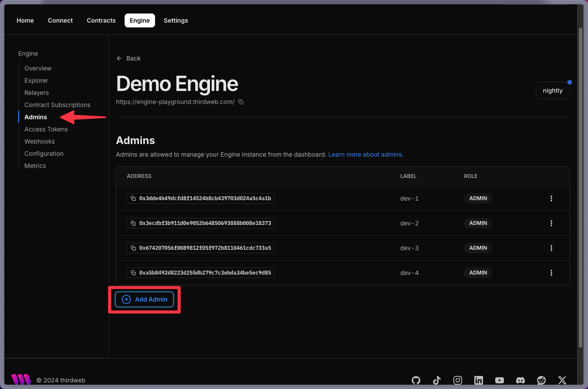Go Back to engine list

pos(128,58)
